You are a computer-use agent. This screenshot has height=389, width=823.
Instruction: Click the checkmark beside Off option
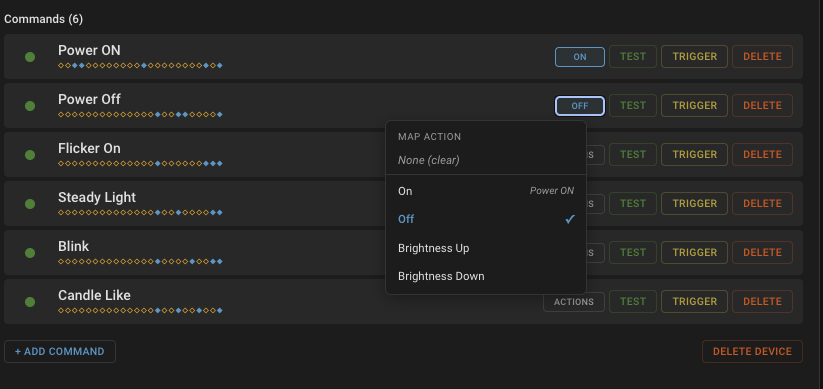pos(570,219)
